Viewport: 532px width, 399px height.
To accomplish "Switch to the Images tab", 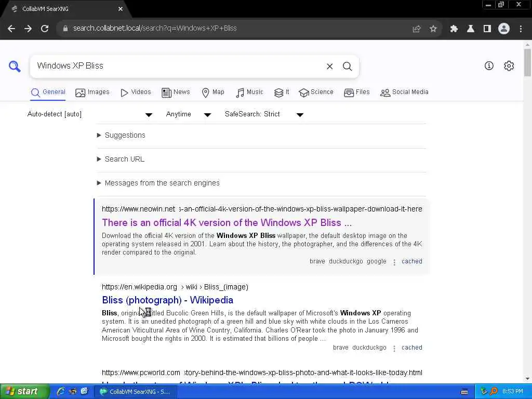I will click(92, 92).
